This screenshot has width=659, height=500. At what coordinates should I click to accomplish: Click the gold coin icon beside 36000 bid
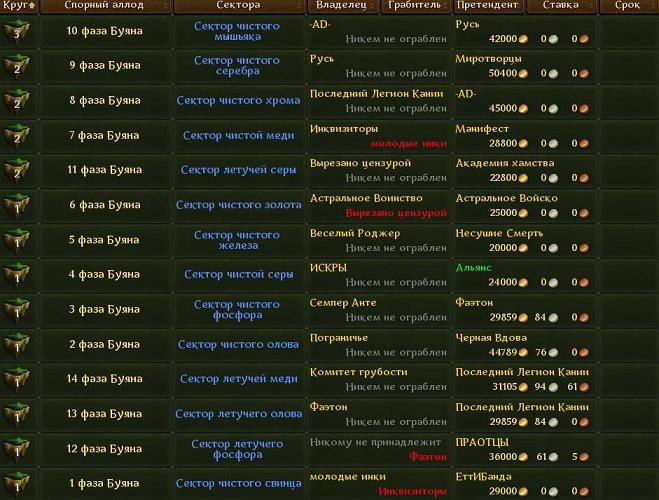[523, 456]
